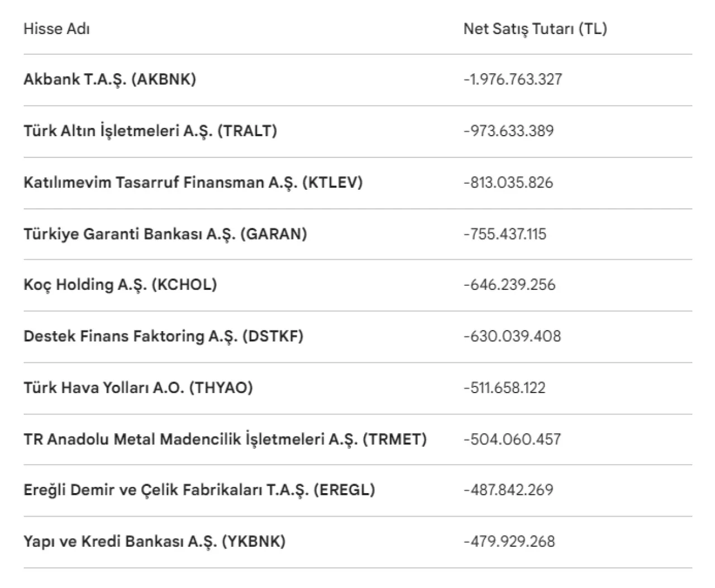Select the KCHOL amount -646.239.256
The width and height of the screenshot is (715, 588).
509,285
